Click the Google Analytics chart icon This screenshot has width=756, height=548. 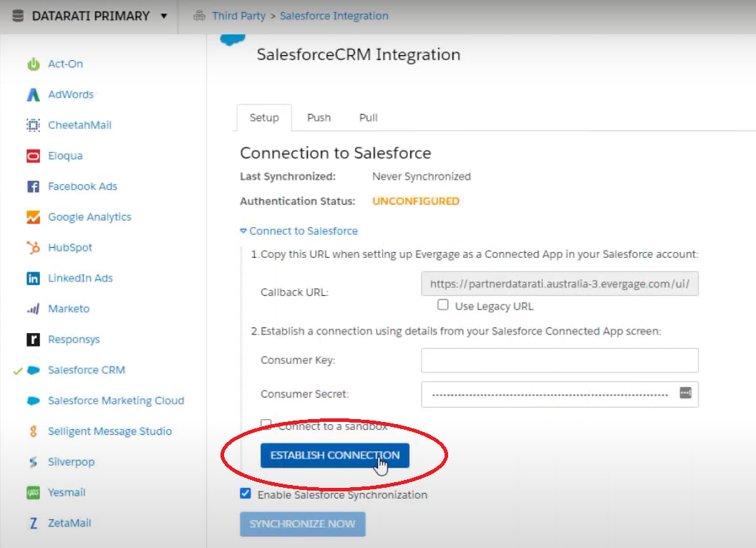tap(33, 217)
